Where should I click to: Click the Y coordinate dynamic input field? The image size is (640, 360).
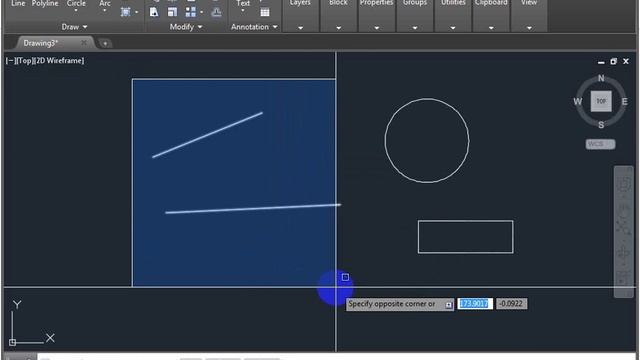pyautogui.click(x=511, y=304)
